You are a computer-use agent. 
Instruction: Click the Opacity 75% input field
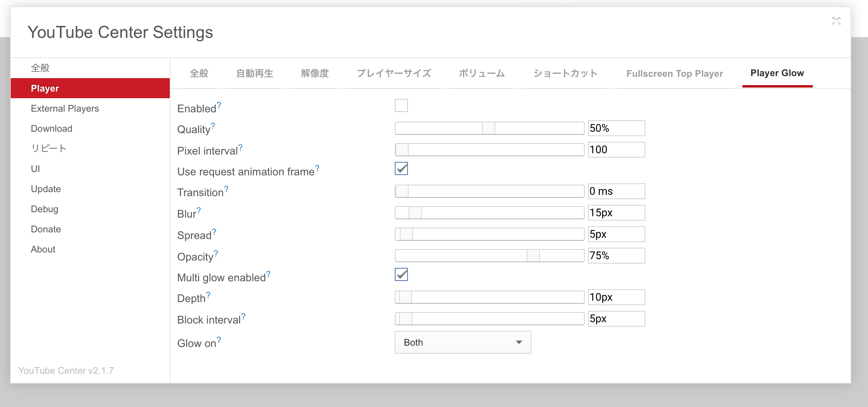click(x=616, y=255)
